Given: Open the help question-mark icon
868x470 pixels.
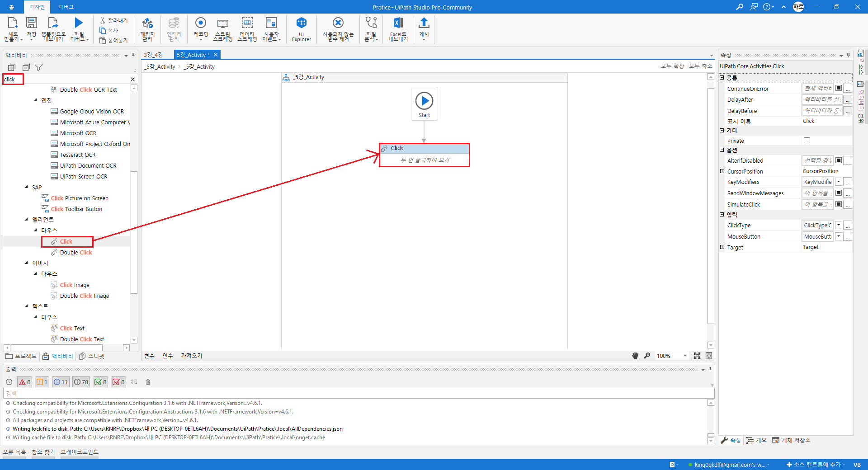Looking at the screenshot, I should (767, 7).
